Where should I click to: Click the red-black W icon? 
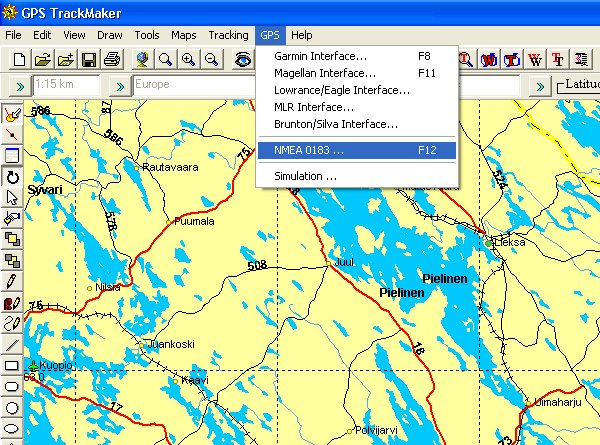(535, 60)
